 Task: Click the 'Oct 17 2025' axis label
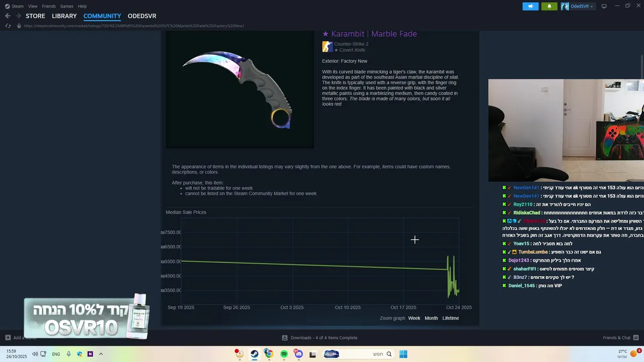(x=404, y=307)
